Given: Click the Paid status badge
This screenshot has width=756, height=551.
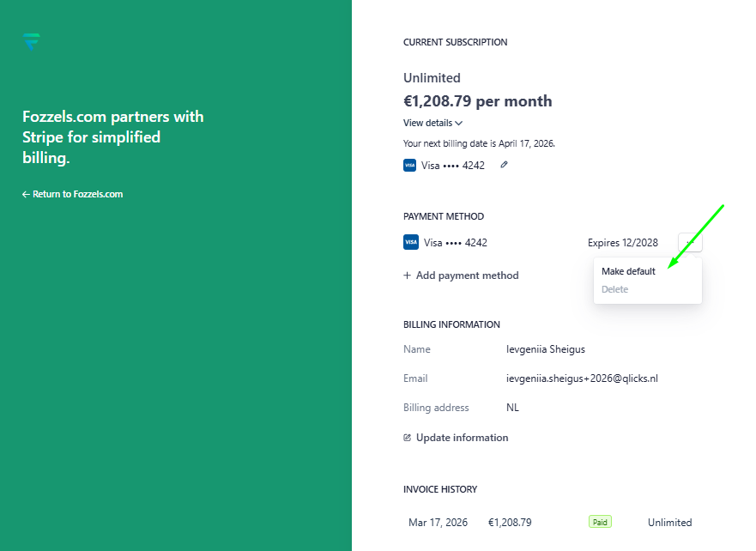Looking at the screenshot, I should pyautogui.click(x=600, y=522).
